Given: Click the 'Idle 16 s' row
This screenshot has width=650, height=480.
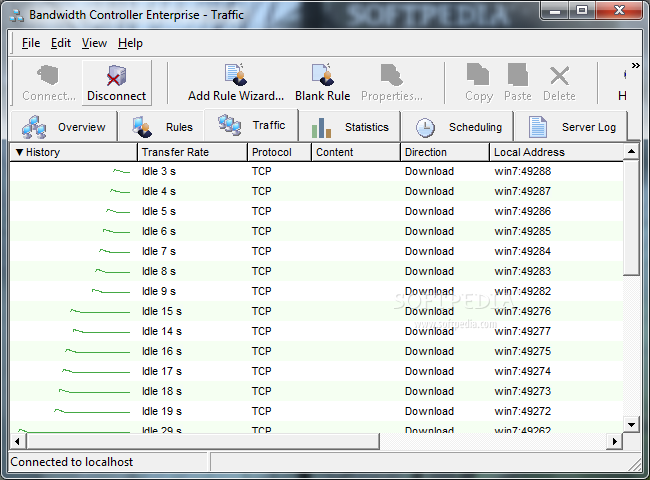Looking at the screenshot, I should [316, 351].
